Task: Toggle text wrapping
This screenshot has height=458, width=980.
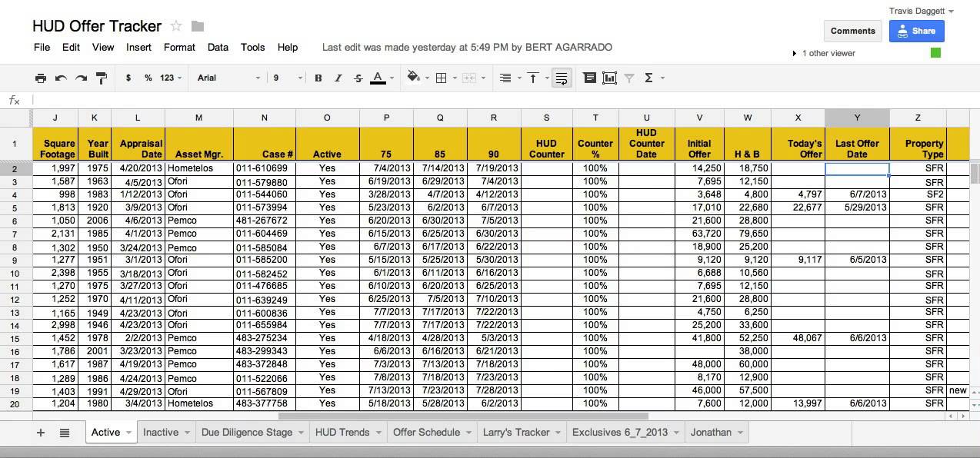Action: [562, 78]
